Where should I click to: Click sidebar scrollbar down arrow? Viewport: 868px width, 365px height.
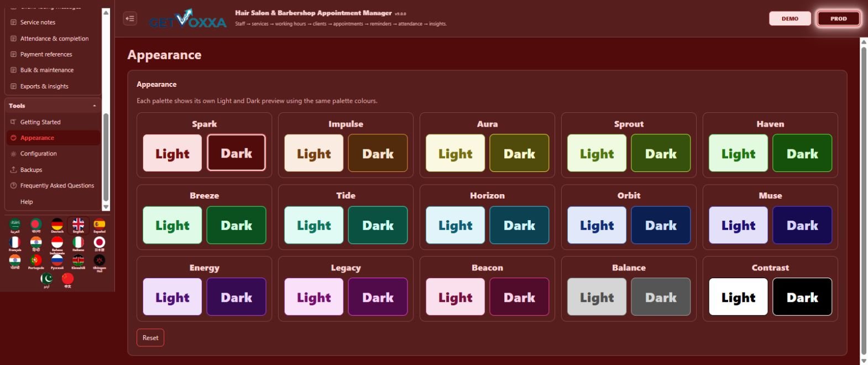[106, 207]
